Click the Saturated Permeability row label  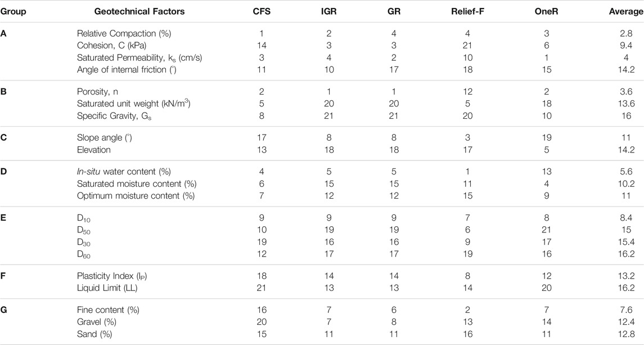(139, 57)
